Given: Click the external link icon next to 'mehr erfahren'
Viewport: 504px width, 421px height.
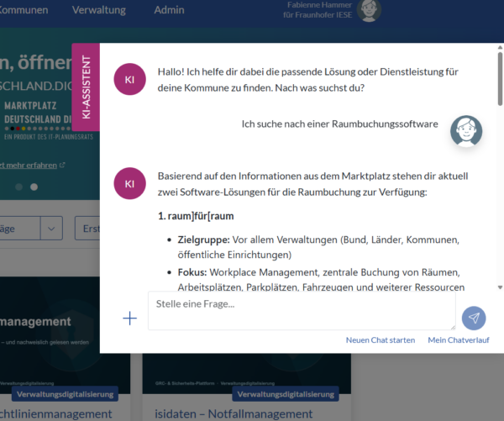Looking at the screenshot, I should tap(62, 165).
